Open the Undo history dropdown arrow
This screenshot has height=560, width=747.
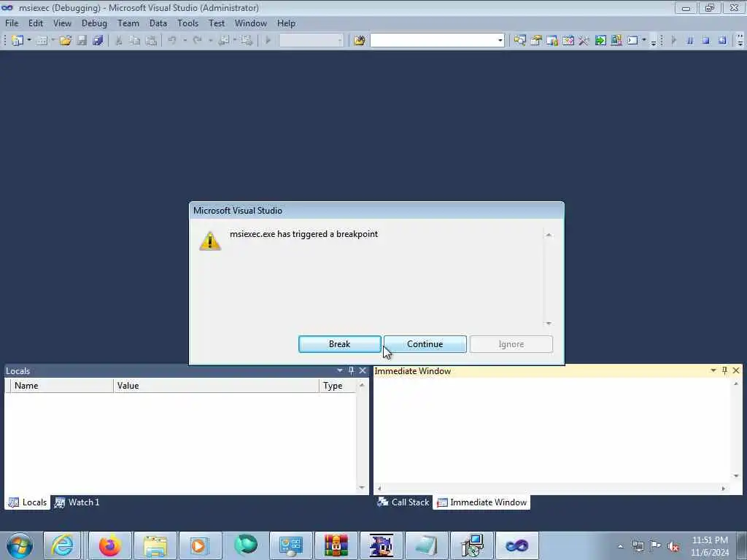tap(185, 41)
